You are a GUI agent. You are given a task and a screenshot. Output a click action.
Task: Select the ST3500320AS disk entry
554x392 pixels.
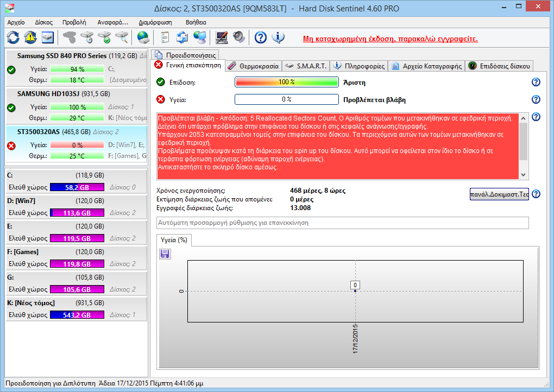coord(77,144)
